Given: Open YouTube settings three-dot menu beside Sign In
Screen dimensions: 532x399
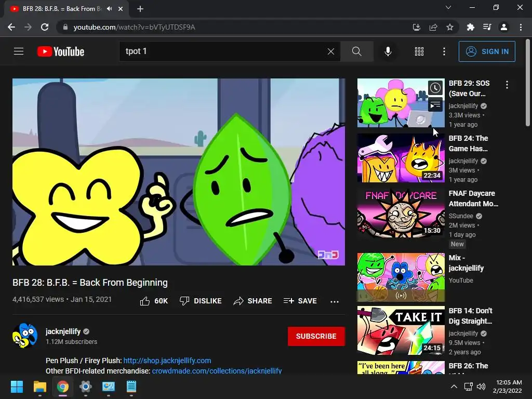Looking at the screenshot, I should (x=444, y=51).
